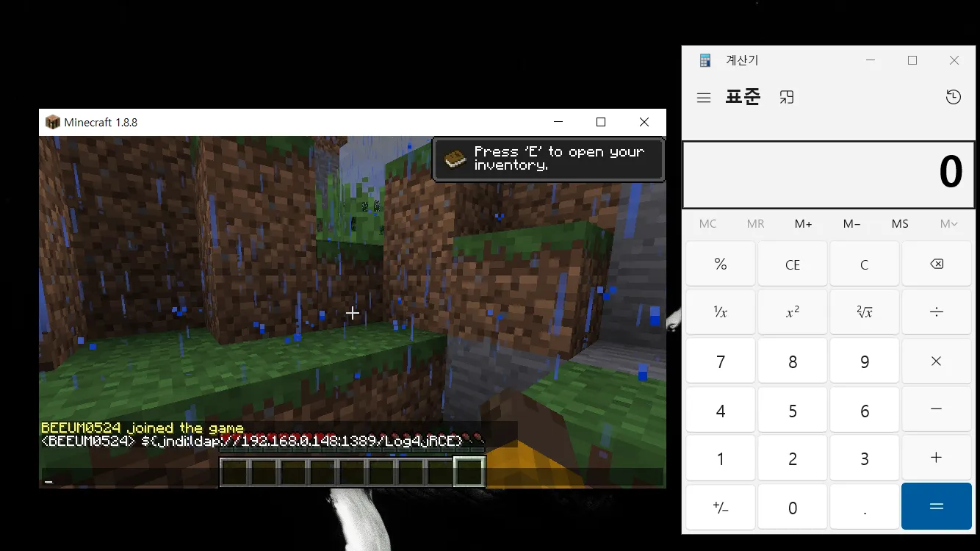The width and height of the screenshot is (980, 551).
Task: Open the Calculator navigation hamburger menu
Action: pos(704,98)
